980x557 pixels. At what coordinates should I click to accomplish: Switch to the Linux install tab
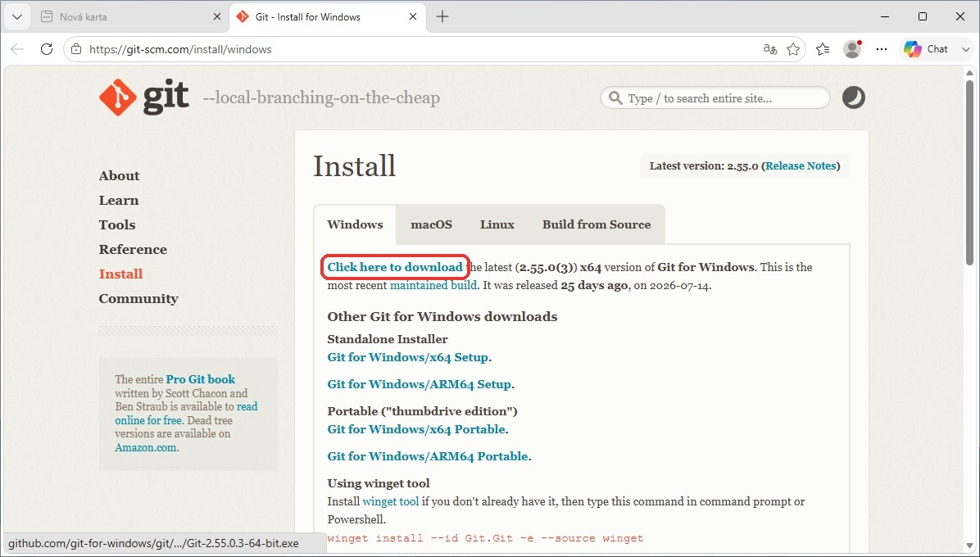(497, 224)
